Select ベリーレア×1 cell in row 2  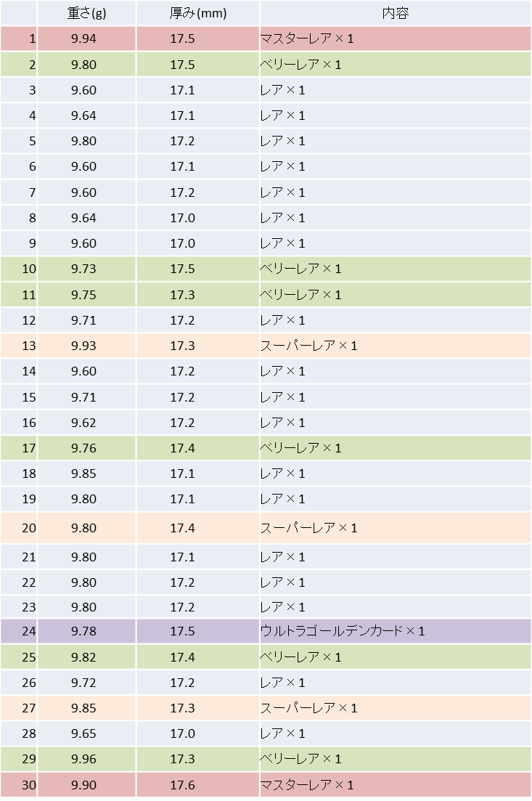point(395,65)
